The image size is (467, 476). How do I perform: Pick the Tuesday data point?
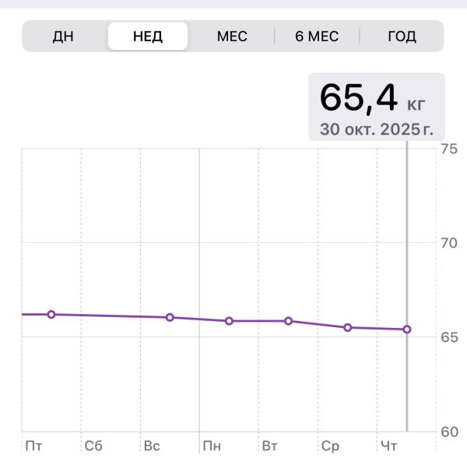(x=288, y=321)
